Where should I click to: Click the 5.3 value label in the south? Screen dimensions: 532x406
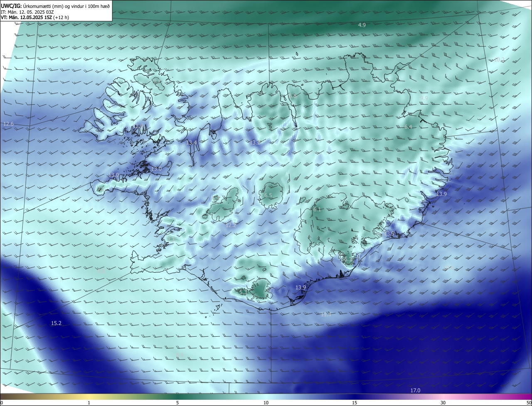pyautogui.click(x=244, y=293)
